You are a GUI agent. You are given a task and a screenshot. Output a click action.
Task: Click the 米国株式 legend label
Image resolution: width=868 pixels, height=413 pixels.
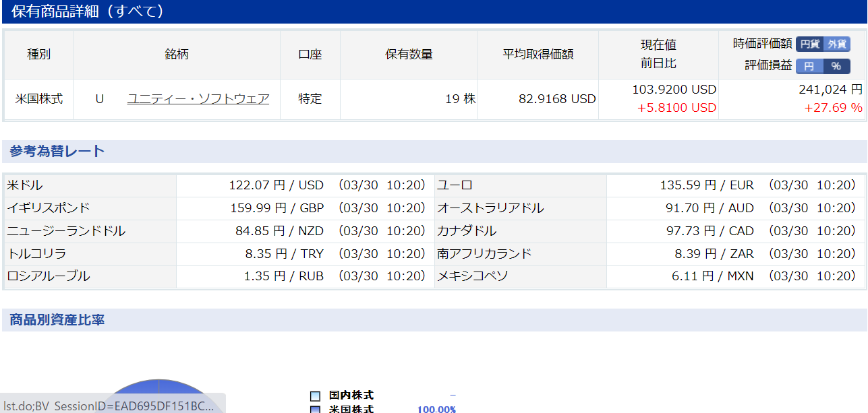(x=351, y=408)
